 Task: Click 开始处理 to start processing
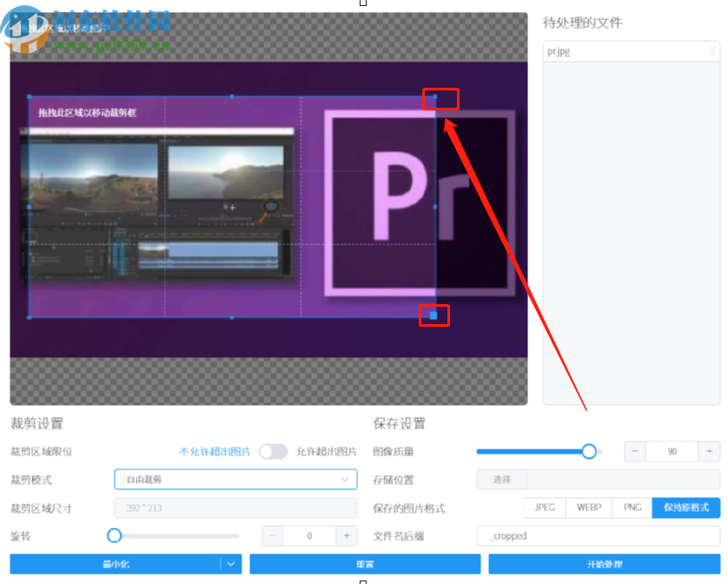click(x=604, y=564)
